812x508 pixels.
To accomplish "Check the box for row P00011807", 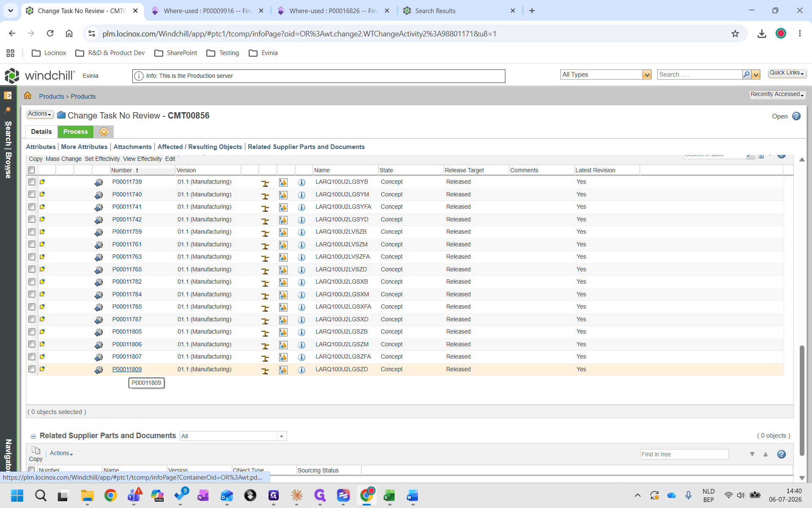I will coord(32,356).
